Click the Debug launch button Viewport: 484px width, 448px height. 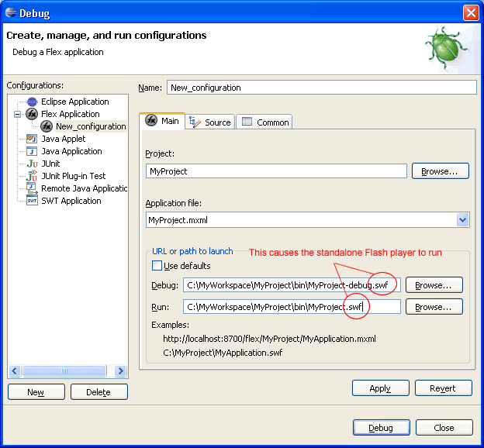(x=382, y=428)
